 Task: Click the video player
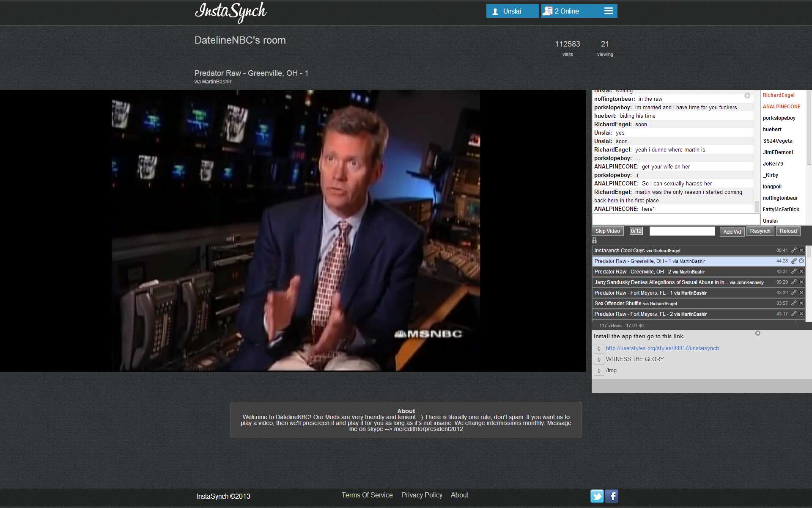click(x=293, y=231)
